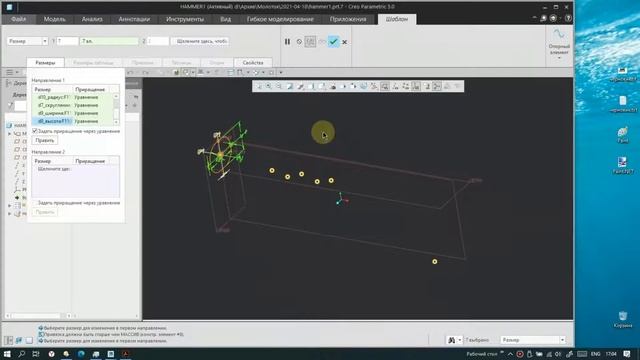Screen dimensions: 640x360
Task: Select the no-preview icon beside pause
Action: point(299,42)
